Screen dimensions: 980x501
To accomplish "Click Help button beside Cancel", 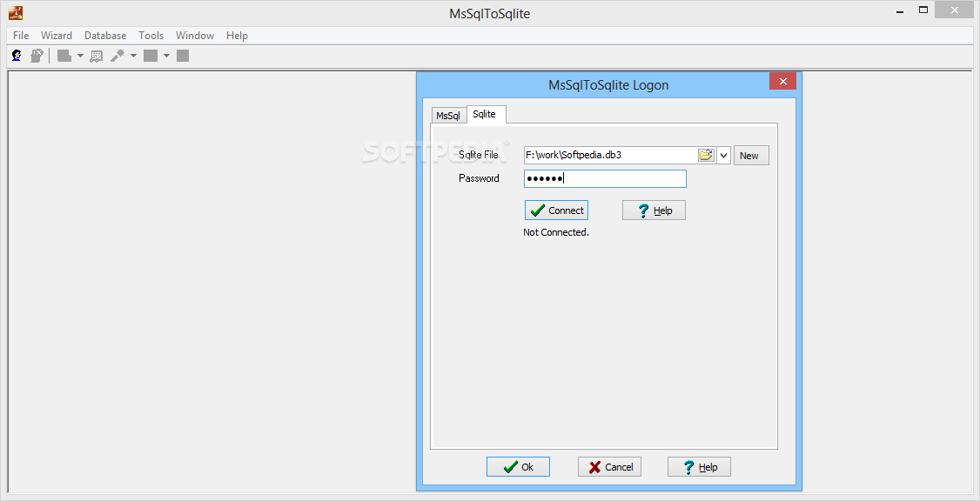I will coord(699,466).
